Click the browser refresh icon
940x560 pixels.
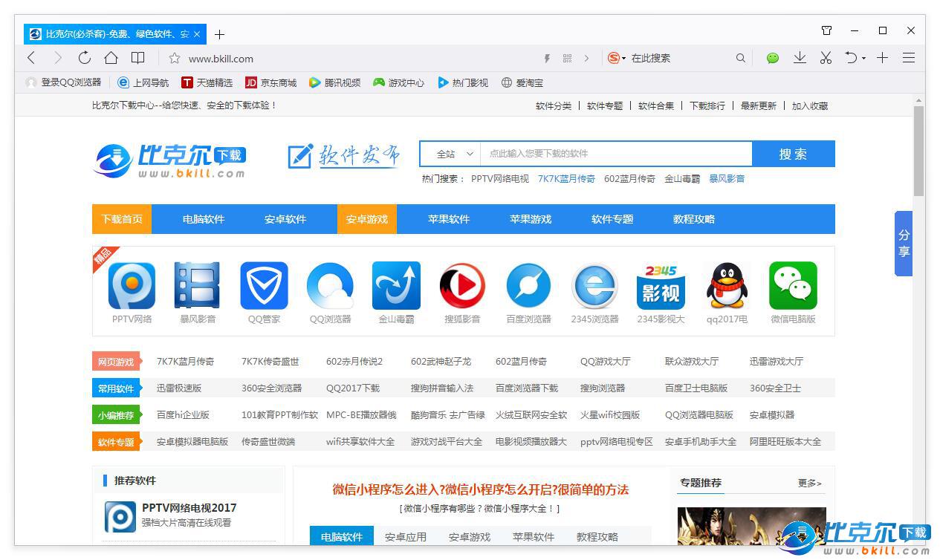[85, 58]
